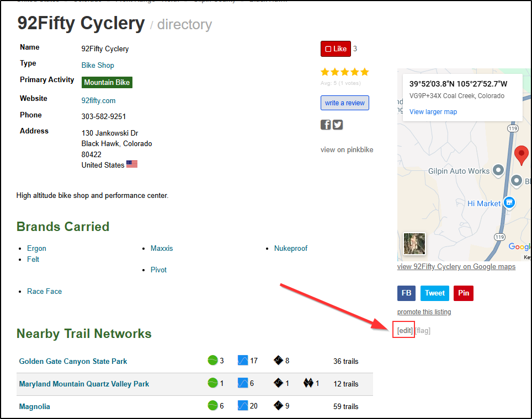This screenshot has height=419, width=532.
Task: Open the Magnolia trail network
Action: pyautogui.click(x=34, y=406)
